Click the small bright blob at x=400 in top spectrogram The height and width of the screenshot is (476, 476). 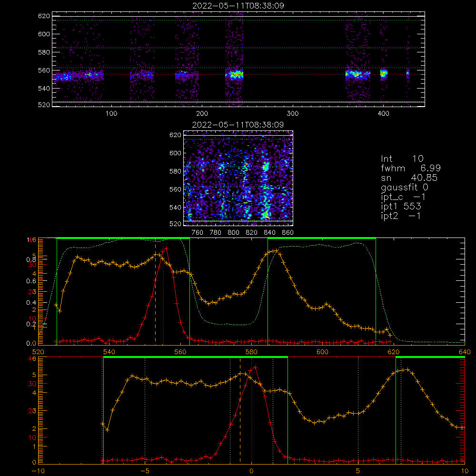[x=384, y=74]
